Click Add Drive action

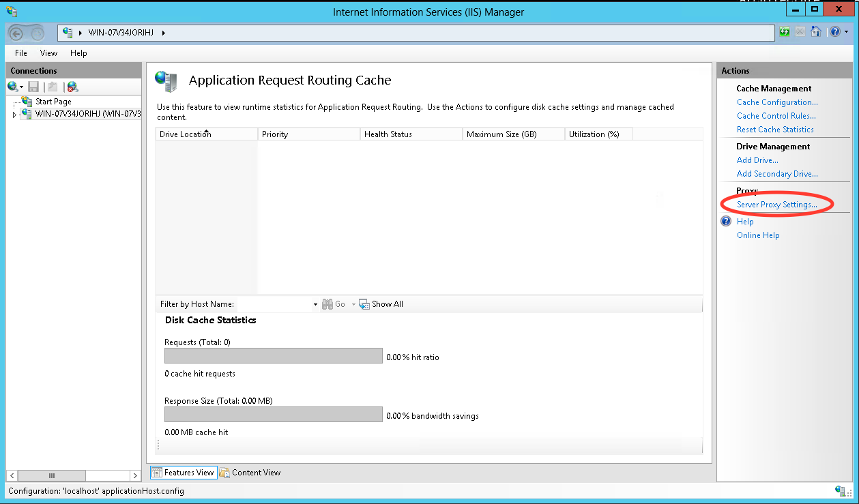757,160
